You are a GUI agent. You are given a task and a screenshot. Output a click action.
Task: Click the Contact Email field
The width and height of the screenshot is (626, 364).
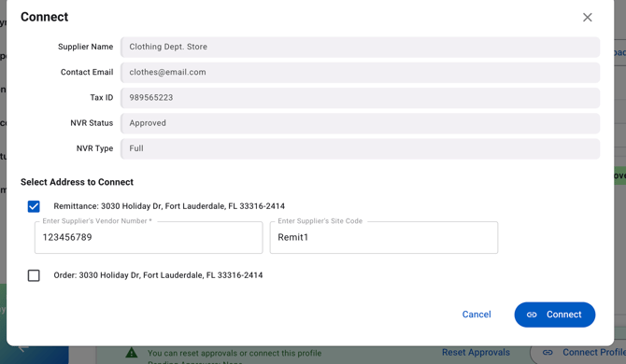tap(360, 72)
